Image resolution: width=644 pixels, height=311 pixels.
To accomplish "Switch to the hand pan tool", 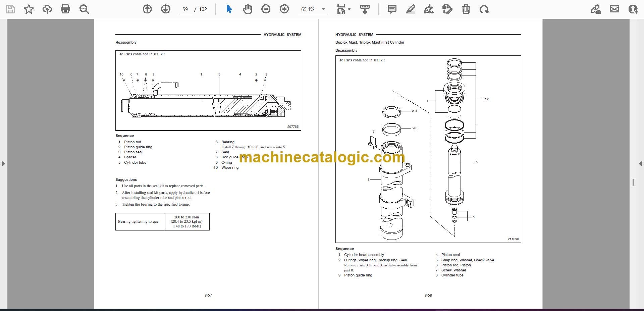I will pos(248,9).
